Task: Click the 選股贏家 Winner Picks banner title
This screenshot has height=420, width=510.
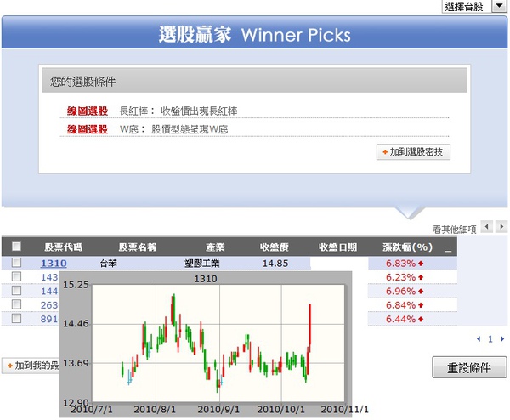Action: point(255,35)
